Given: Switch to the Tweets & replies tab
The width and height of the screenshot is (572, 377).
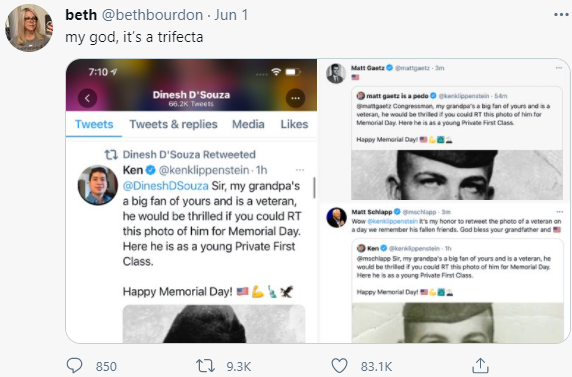Looking at the screenshot, I should (173, 124).
